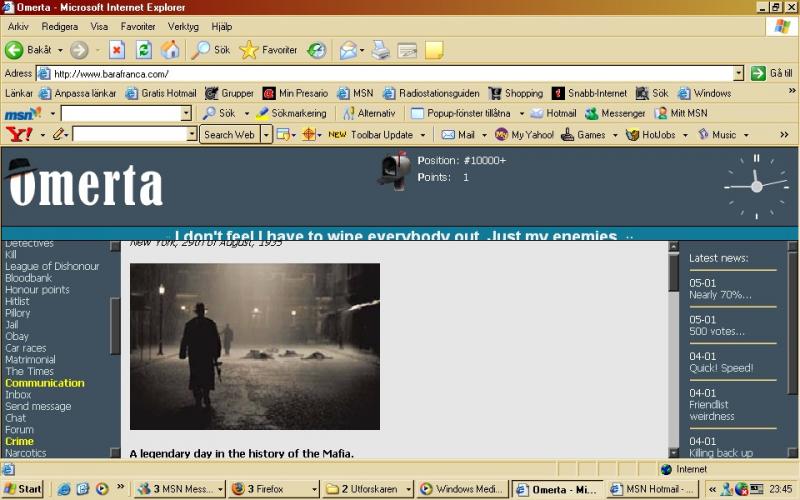
Task: Go to the browser Home page icon
Action: click(171, 50)
